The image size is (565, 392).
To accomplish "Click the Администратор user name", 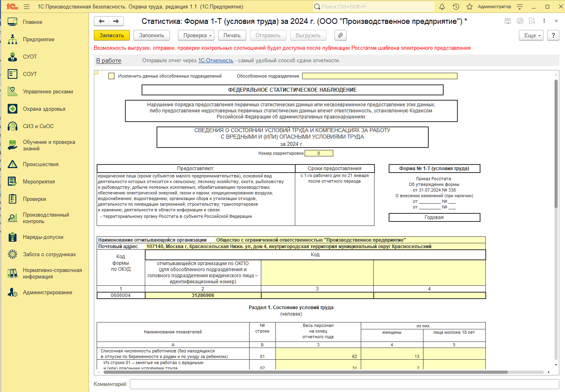I will pyautogui.click(x=494, y=7).
